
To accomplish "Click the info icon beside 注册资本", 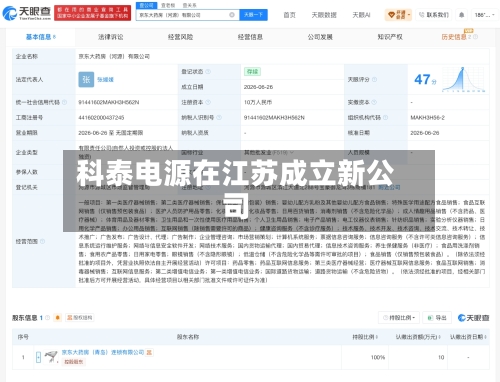I will coord(208,102).
